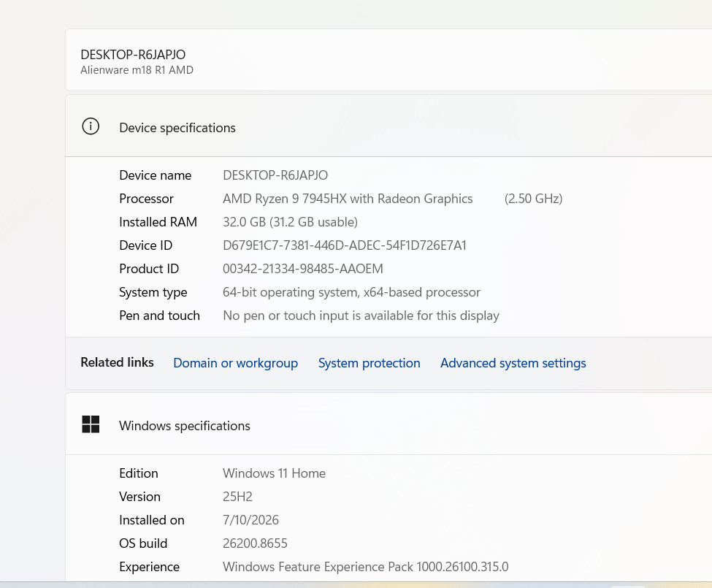Viewport: 712px width, 588px height.
Task: Click the (2.50 GHz) processor speed
Action: click(534, 199)
